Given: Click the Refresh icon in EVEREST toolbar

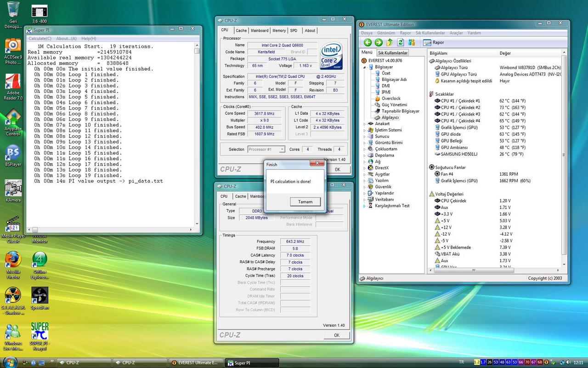Looking at the screenshot, I should [401, 42].
